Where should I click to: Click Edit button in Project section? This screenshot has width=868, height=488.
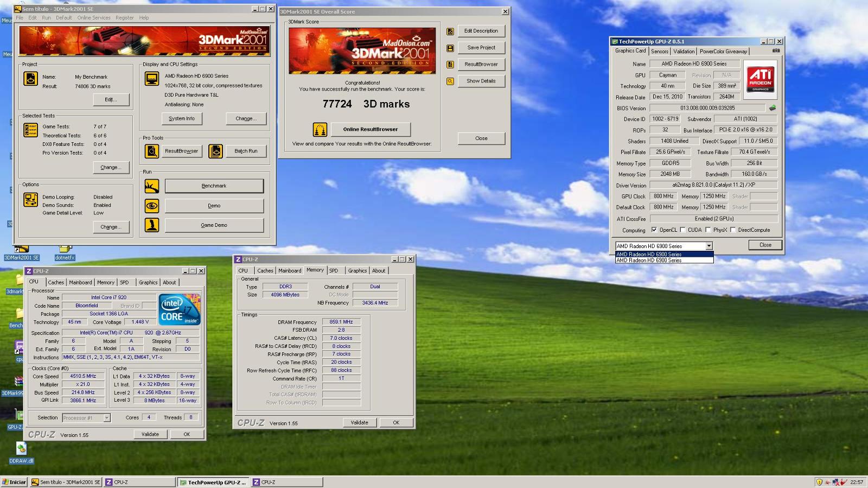111,99
